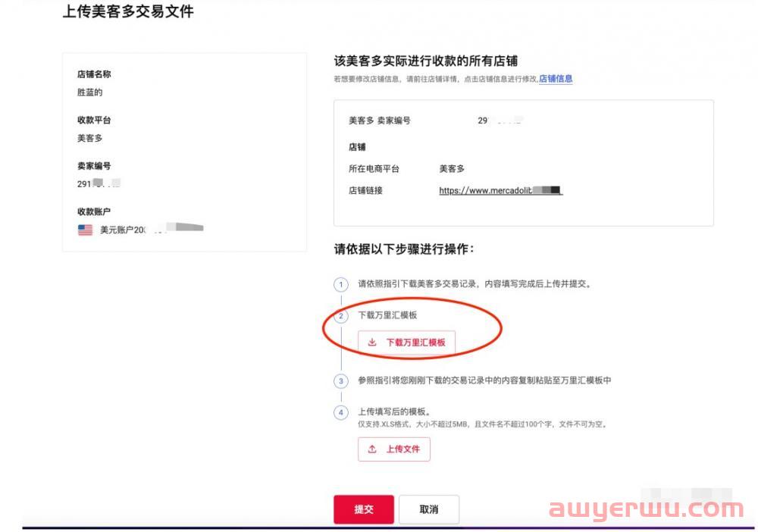Click the 收款账户 label

(x=94, y=211)
